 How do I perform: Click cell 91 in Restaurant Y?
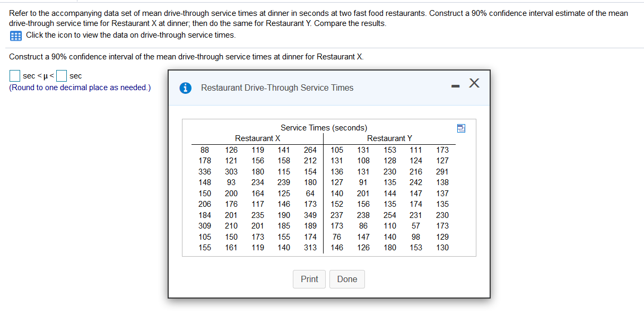[363, 182]
